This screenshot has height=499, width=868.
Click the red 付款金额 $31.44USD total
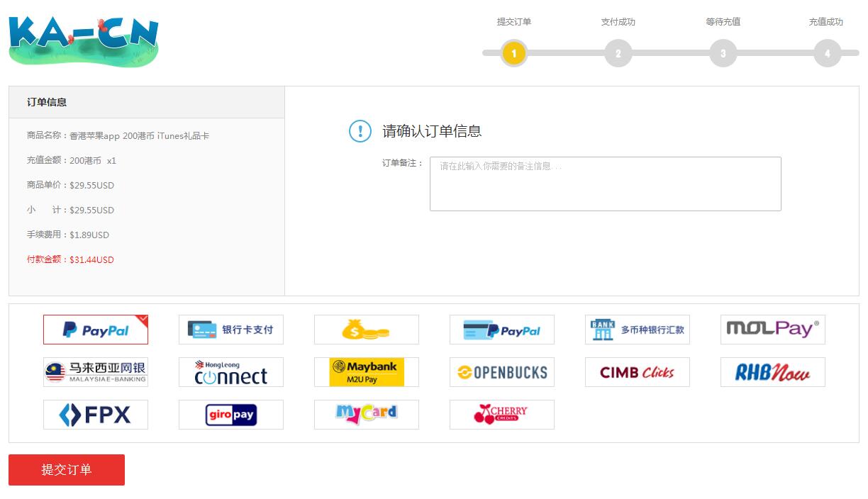[x=70, y=260]
